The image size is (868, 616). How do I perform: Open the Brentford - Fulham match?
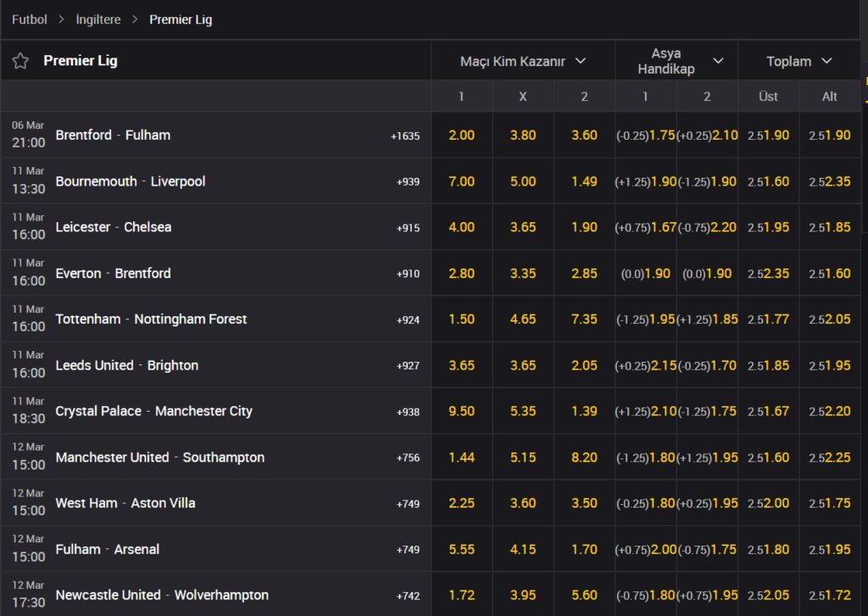pyautogui.click(x=113, y=135)
